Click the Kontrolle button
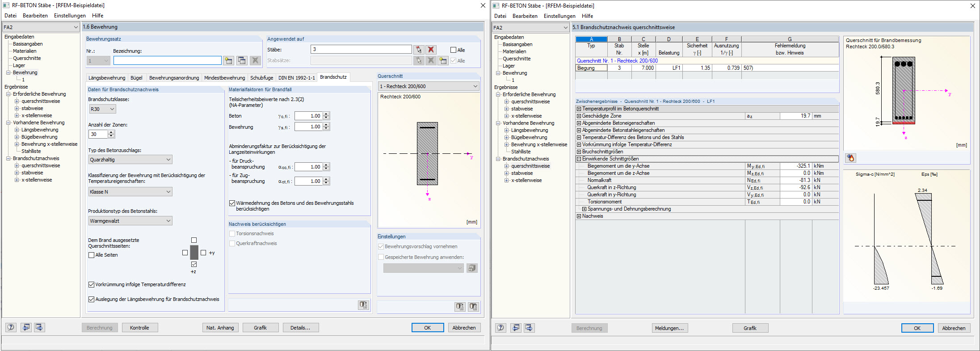Viewport: 980px width, 351px height. (x=139, y=328)
